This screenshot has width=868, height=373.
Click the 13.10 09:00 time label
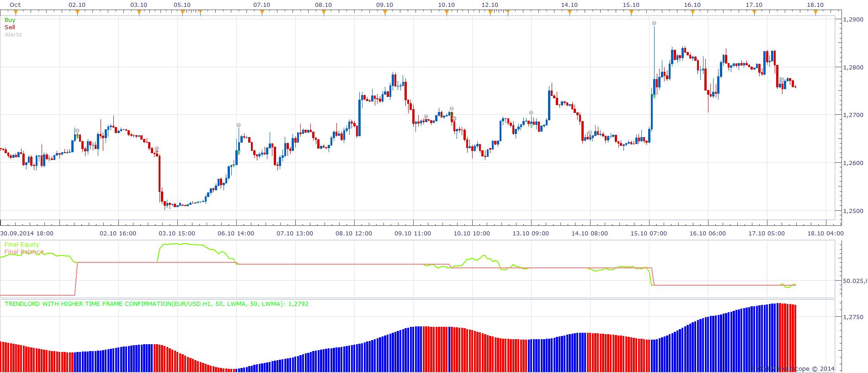click(531, 234)
